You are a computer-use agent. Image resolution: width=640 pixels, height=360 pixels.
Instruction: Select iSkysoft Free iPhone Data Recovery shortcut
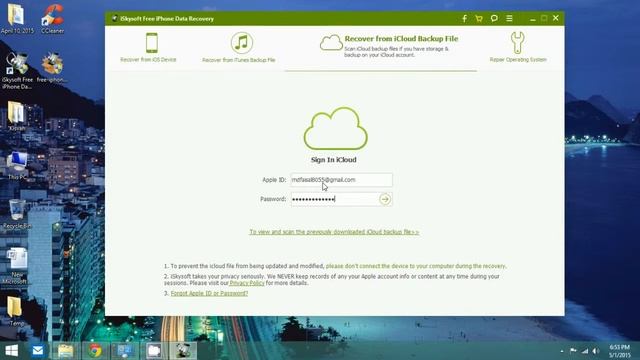pyautogui.click(x=17, y=71)
